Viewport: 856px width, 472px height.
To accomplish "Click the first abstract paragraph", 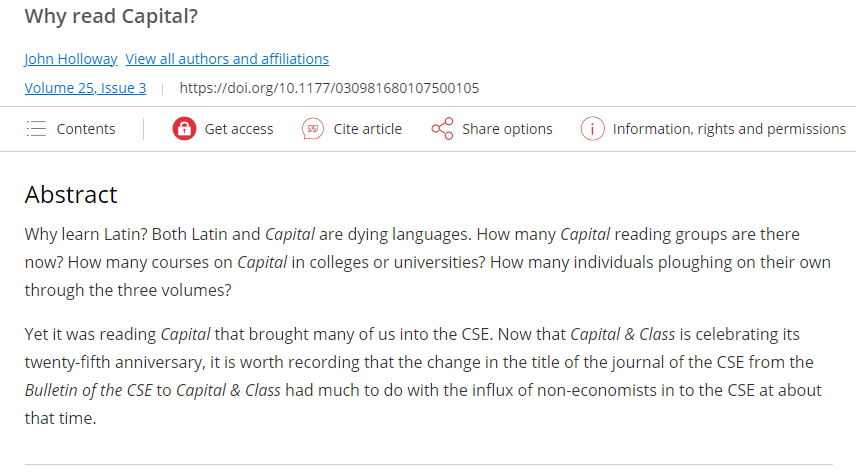I will pyautogui.click(x=428, y=262).
